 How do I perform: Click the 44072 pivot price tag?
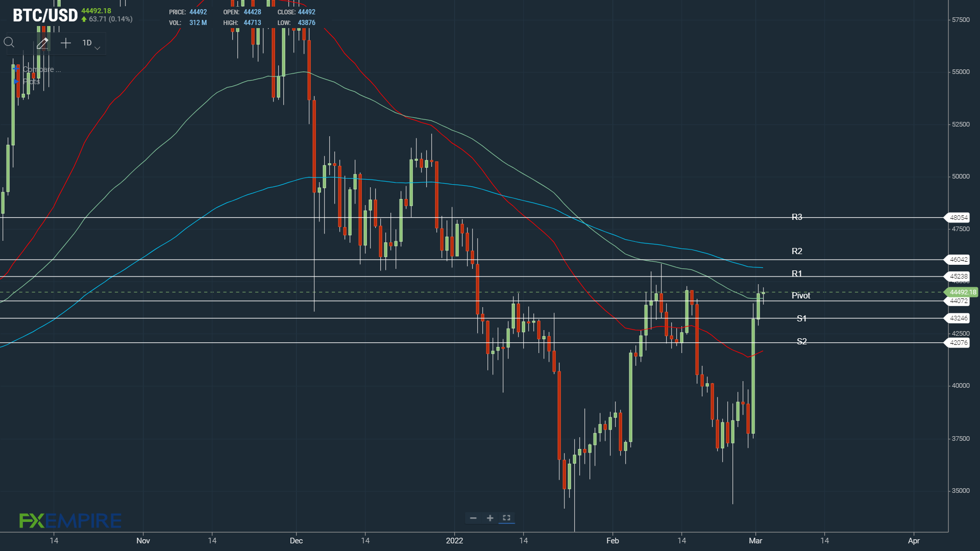[958, 301]
